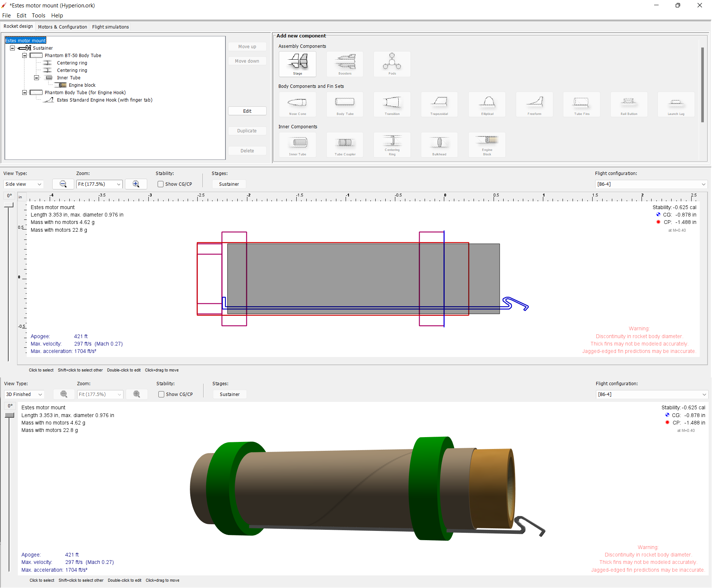Add a Nose Cone component
712x588 pixels.
[297, 104]
